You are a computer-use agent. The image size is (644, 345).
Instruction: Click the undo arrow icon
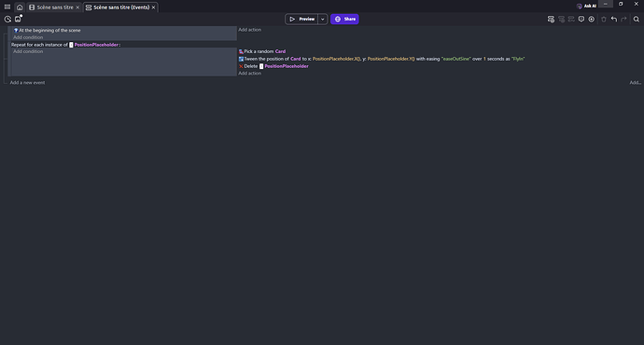(x=613, y=19)
